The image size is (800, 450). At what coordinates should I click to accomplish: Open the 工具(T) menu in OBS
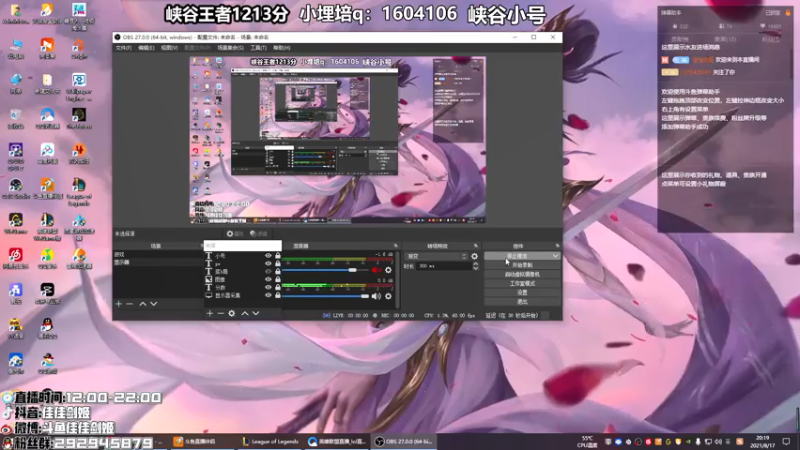point(258,48)
